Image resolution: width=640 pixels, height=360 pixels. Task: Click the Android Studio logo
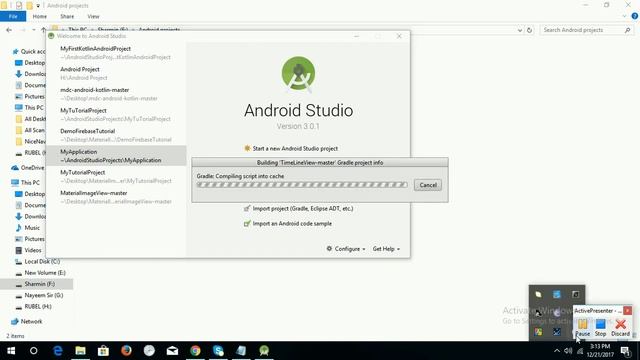point(298,73)
